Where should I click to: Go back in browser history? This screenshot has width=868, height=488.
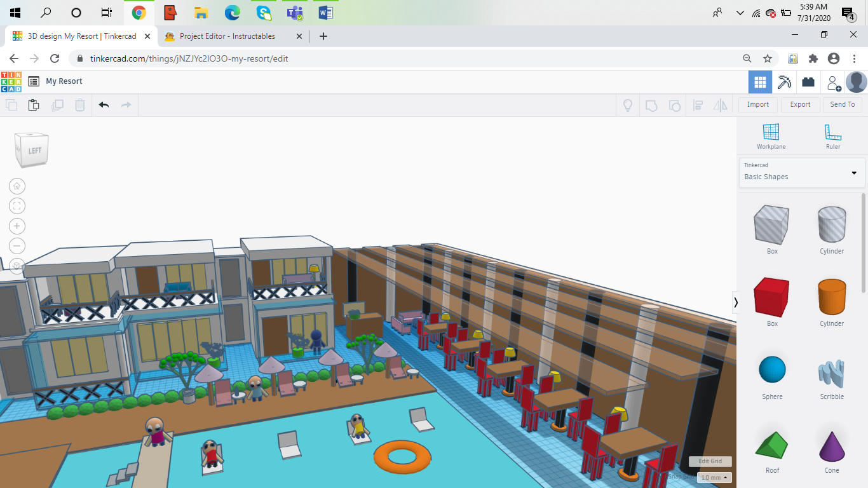point(14,58)
